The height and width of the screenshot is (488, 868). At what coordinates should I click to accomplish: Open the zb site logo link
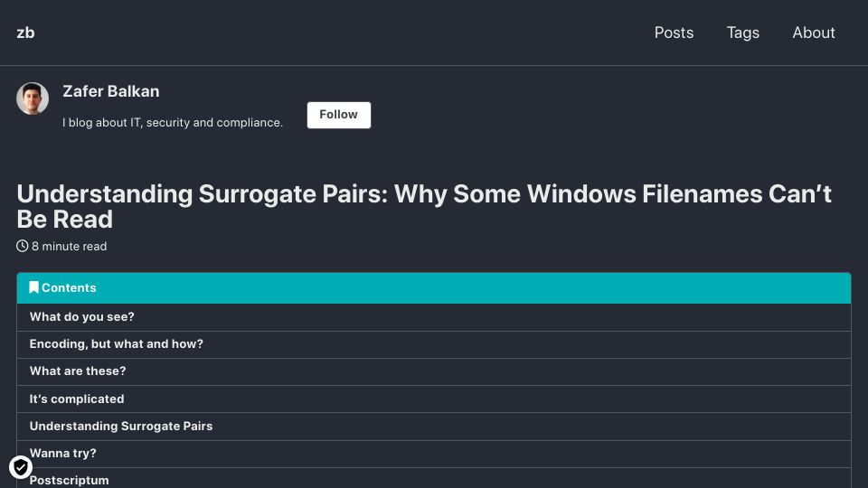(x=25, y=33)
